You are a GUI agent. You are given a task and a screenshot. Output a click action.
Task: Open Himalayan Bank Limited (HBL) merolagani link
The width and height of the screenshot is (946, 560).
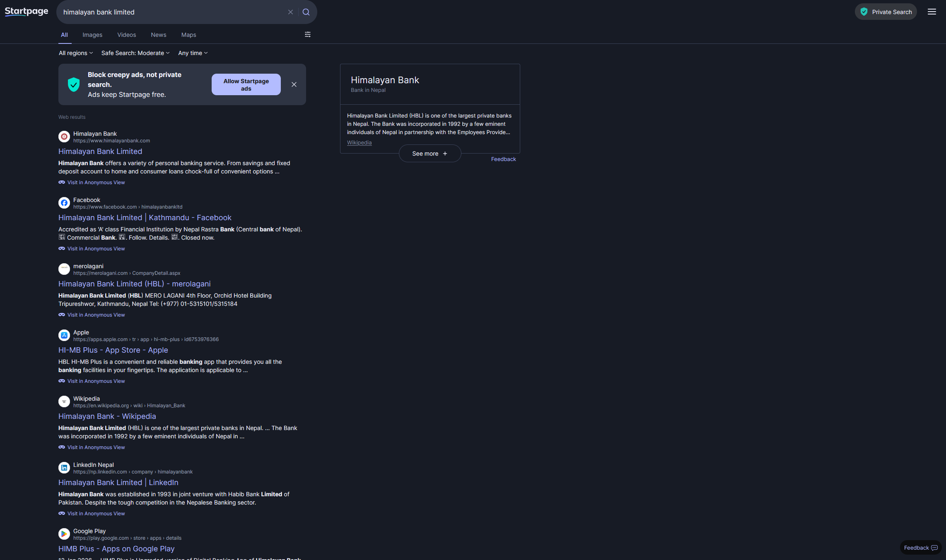[x=135, y=284]
